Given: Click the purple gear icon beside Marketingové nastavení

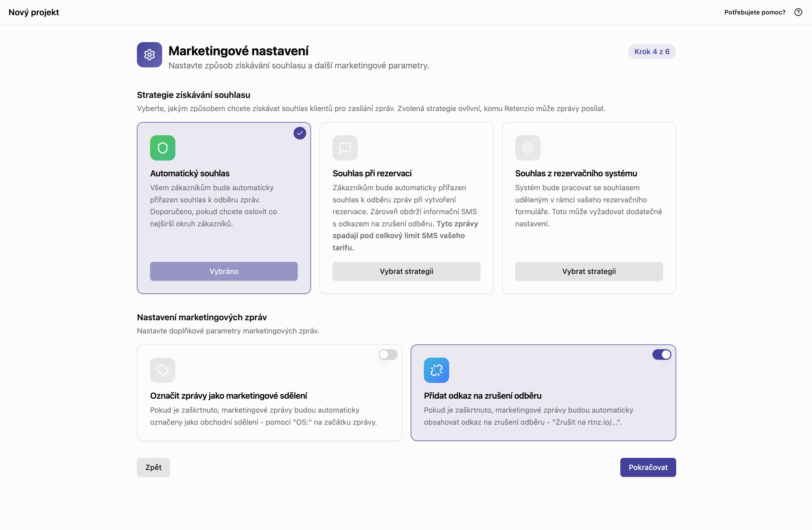Looking at the screenshot, I should 150,54.
